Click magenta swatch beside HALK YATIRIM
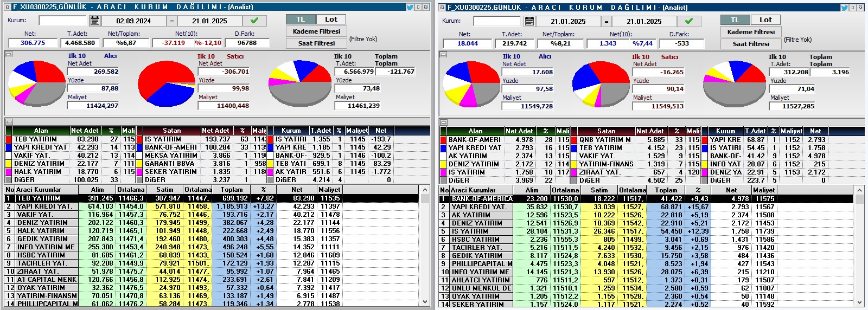The image size is (868, 310). point(9,172)
